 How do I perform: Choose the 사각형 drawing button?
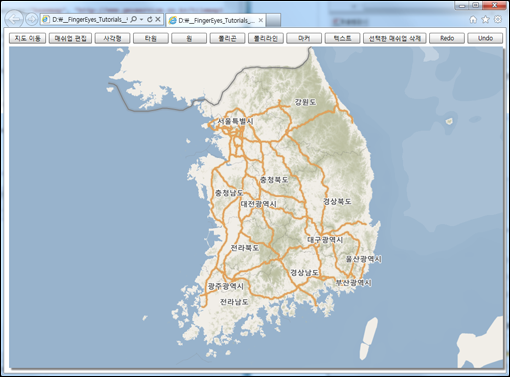[x=112, y=38]
